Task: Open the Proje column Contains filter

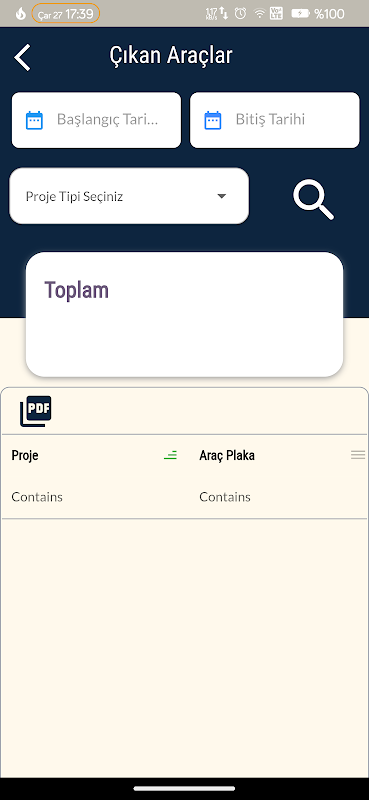Action: (37, 496)
